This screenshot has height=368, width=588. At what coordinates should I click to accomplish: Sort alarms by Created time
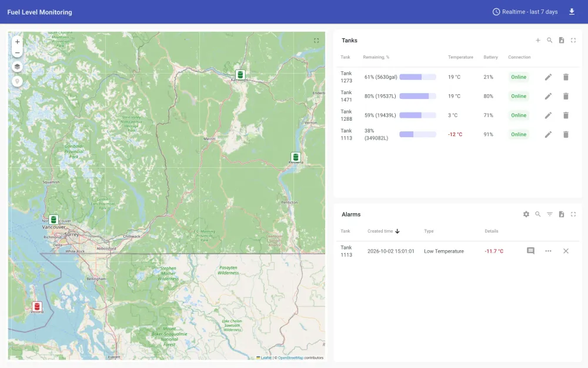(383, 231)
